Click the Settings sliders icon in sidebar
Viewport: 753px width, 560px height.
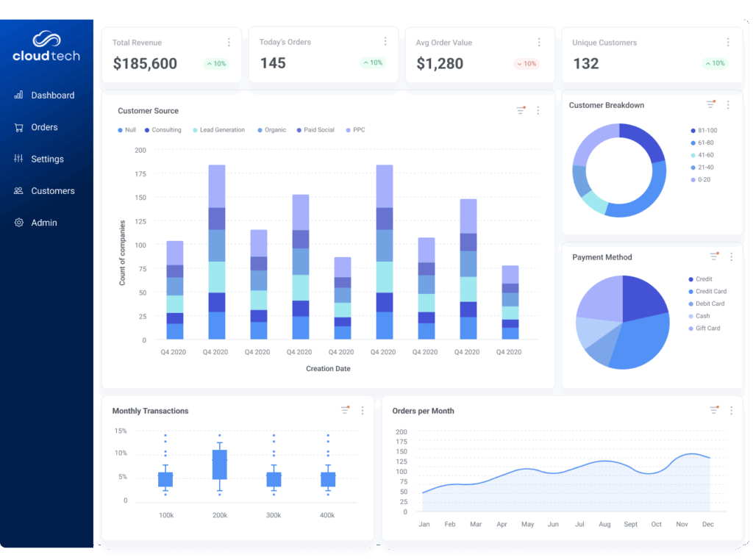pos(18,159)
